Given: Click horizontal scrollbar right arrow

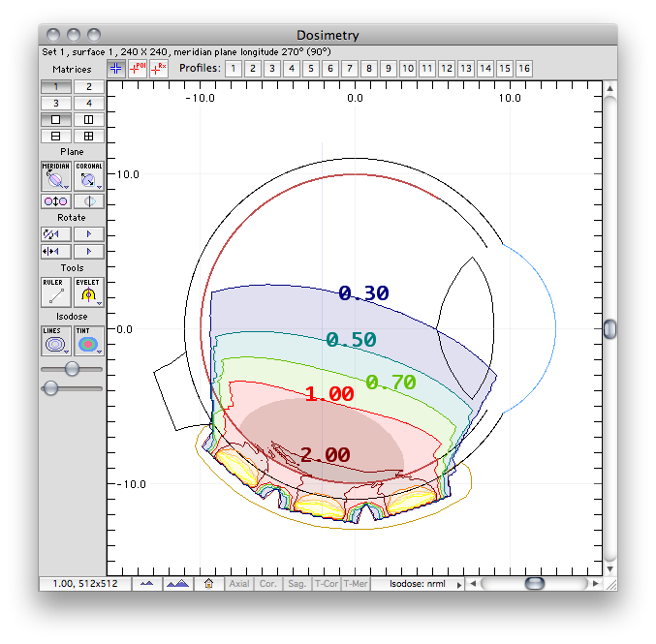Looking at the screenshot, I should click(x=595, y=583).
